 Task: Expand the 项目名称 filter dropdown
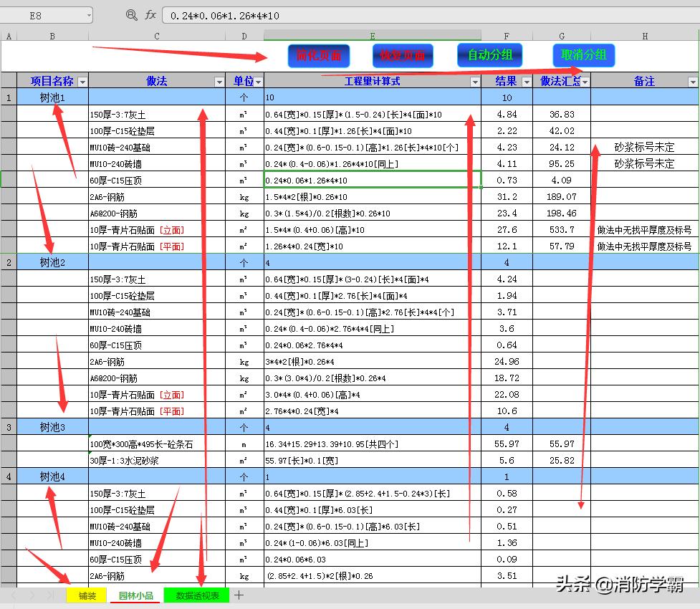83,81
